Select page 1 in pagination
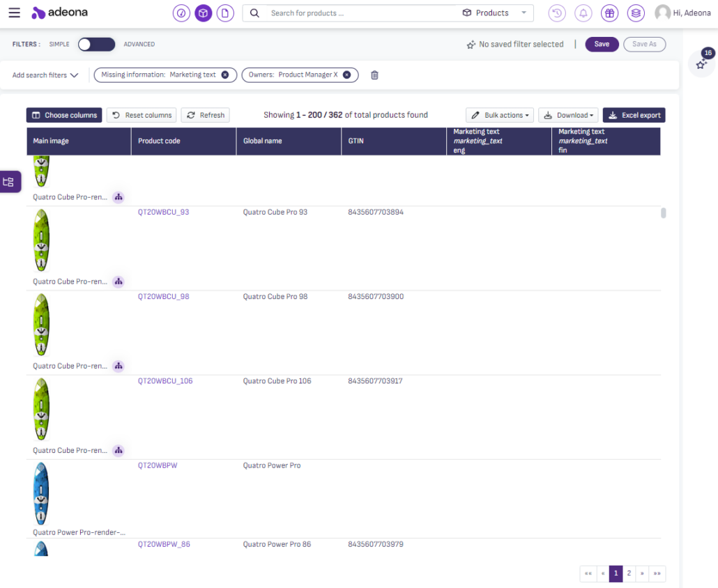718x588 pixels. tap(616, 573)
